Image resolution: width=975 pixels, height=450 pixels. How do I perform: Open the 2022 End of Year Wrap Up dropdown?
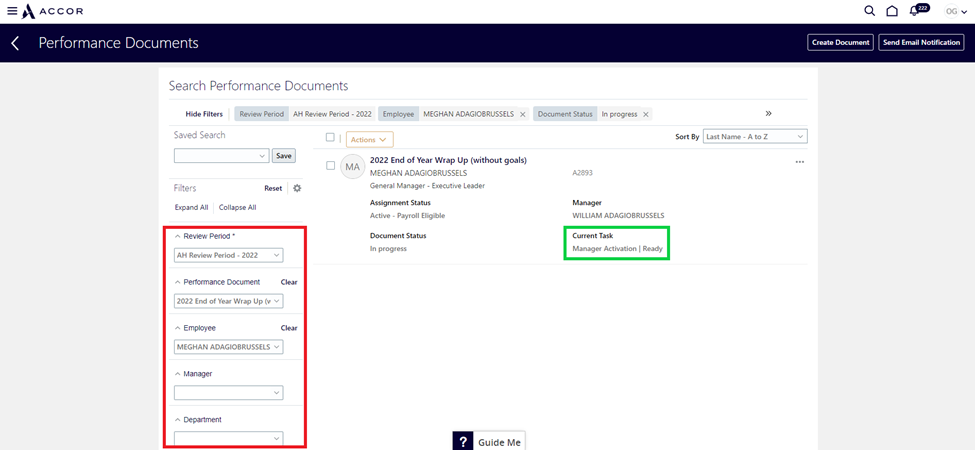(x=229, y=301)
